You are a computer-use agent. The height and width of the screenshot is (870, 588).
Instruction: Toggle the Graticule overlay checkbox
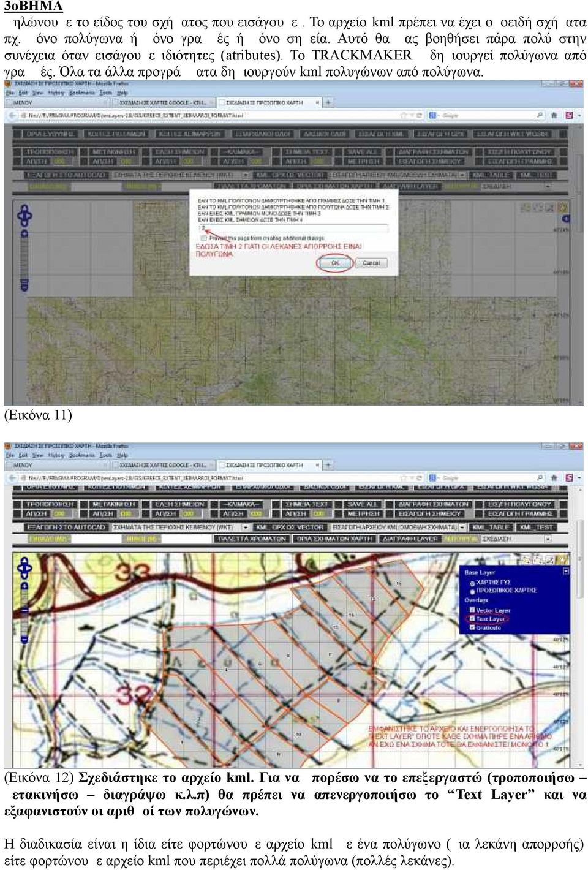tap(472, 627)
